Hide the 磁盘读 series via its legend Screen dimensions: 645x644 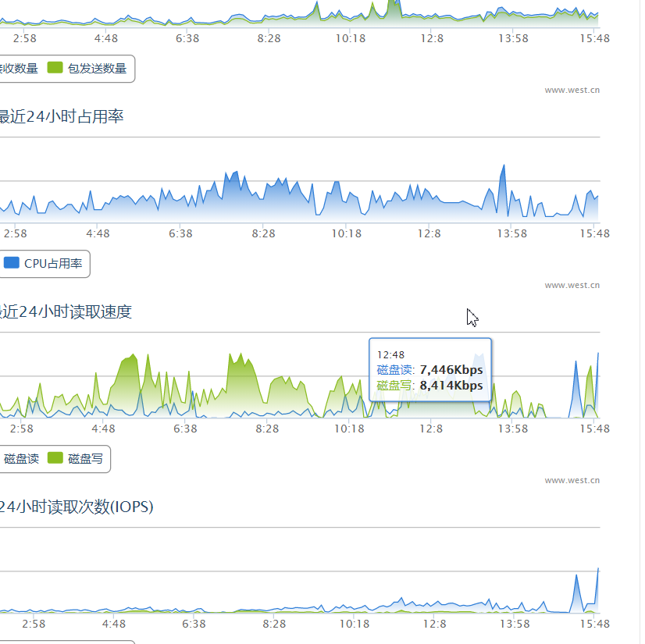(x=21, y=458)
